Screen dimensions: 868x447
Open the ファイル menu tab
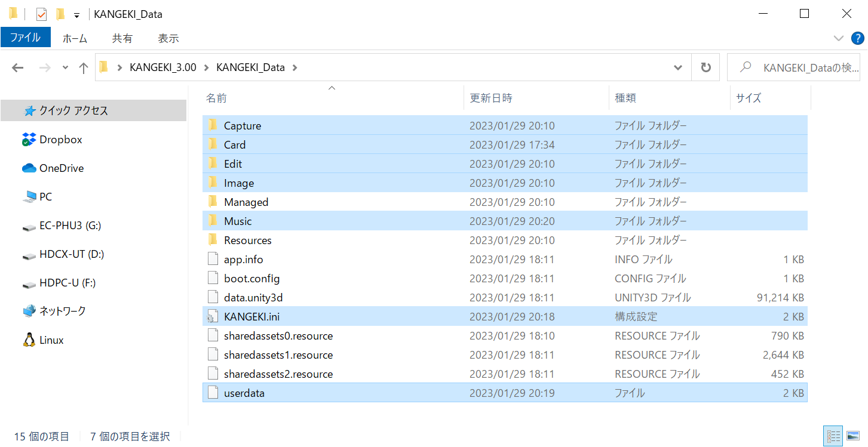pos(26,38)
